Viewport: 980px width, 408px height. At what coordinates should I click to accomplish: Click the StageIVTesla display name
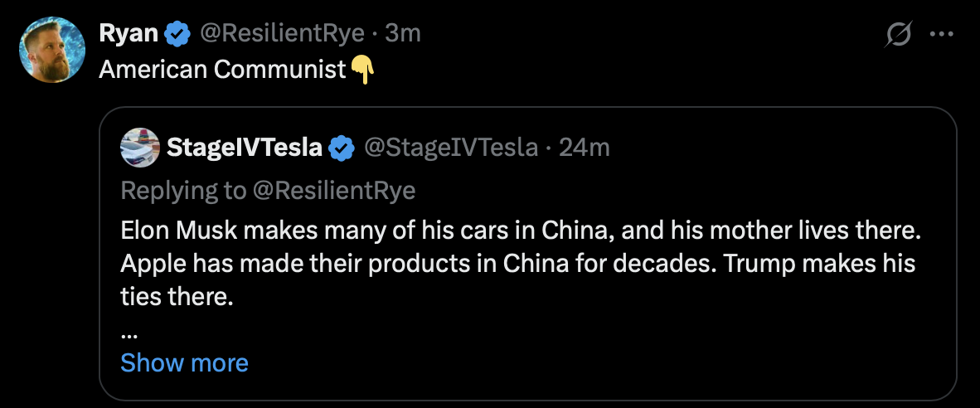point(245,148)
